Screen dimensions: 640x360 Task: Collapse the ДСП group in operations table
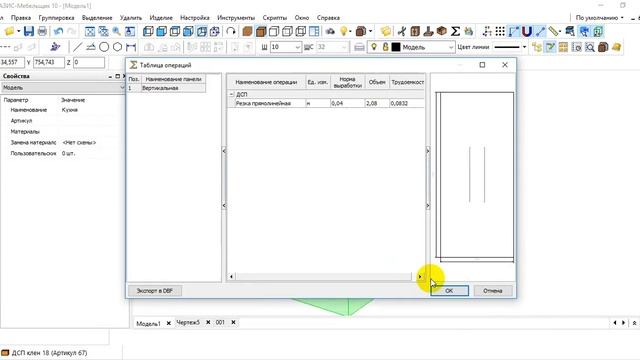click(x=231, y=94)
